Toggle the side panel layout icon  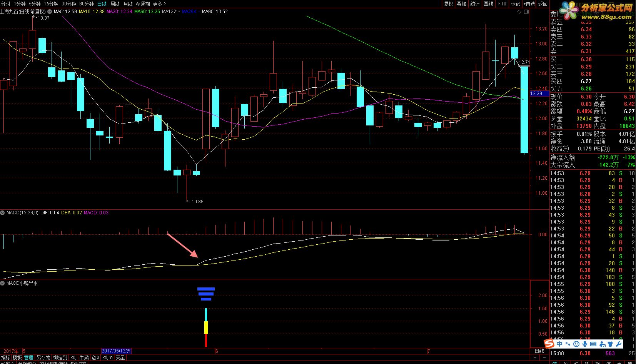(526, 12)
